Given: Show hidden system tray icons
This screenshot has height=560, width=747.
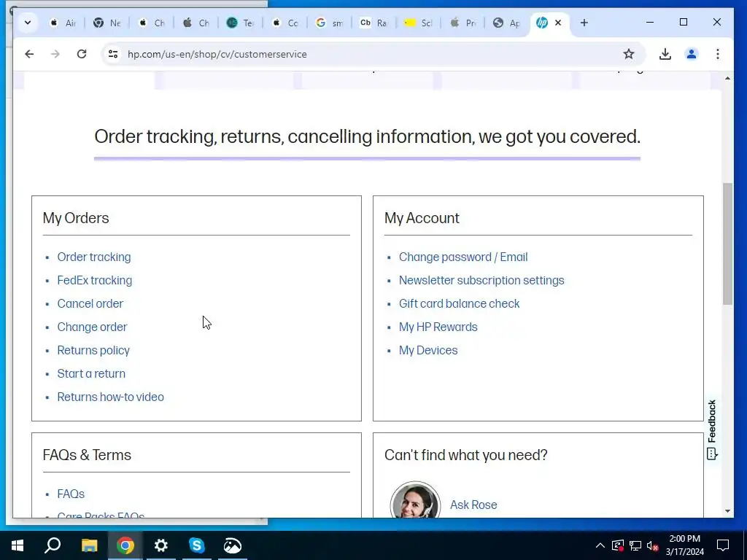Looking at the screenshot, I should pos(600,545).
